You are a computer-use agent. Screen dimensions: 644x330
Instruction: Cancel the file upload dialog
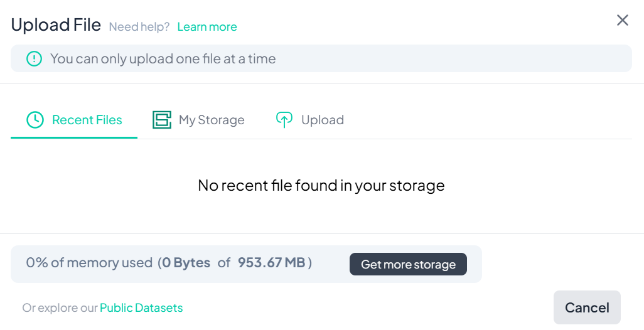587,307
